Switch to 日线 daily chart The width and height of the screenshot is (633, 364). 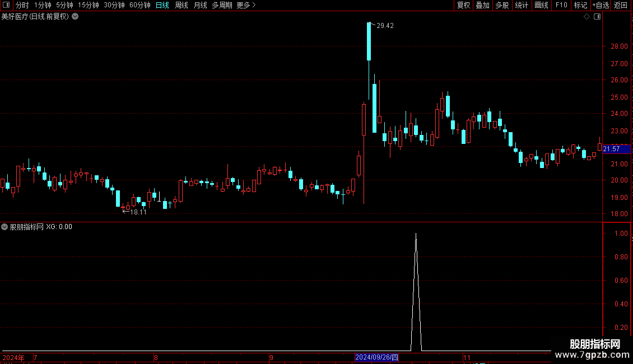[x=162, y=5]
